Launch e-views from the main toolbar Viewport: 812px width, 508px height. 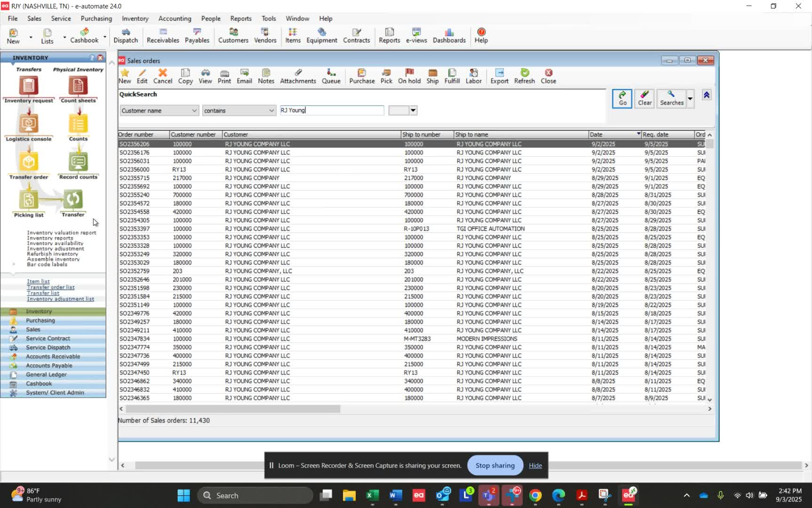[x=416, y=36]
